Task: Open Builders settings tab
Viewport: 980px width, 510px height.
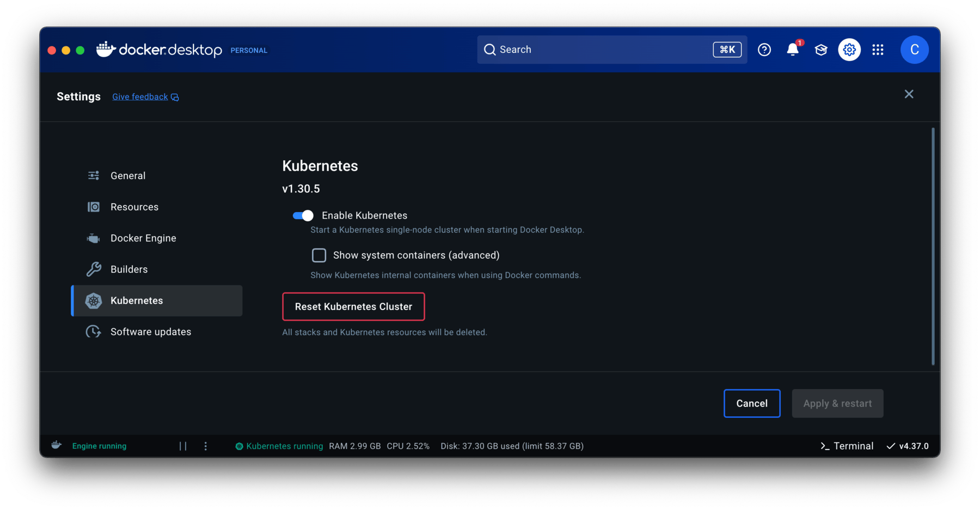Action: click(x=157, y=269)
